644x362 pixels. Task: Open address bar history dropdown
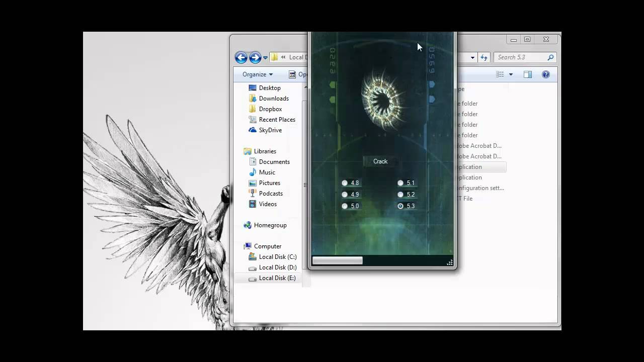[472, 58]
